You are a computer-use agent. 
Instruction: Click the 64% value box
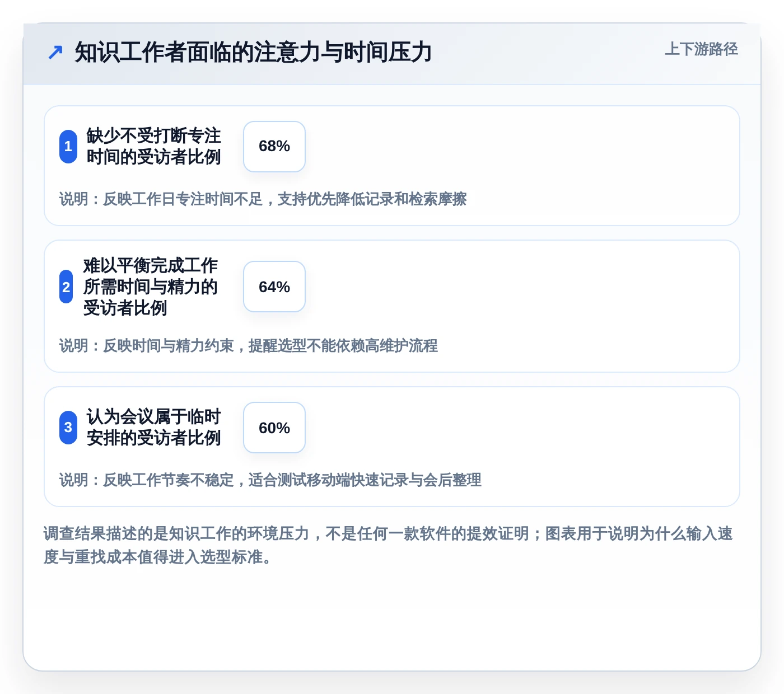point(274,287)
